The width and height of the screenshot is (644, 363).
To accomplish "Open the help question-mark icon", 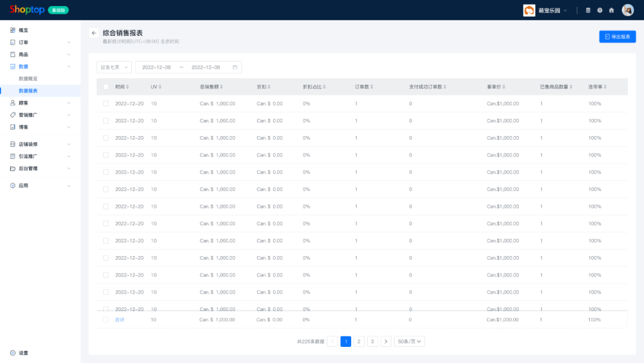I will (600, 10).
